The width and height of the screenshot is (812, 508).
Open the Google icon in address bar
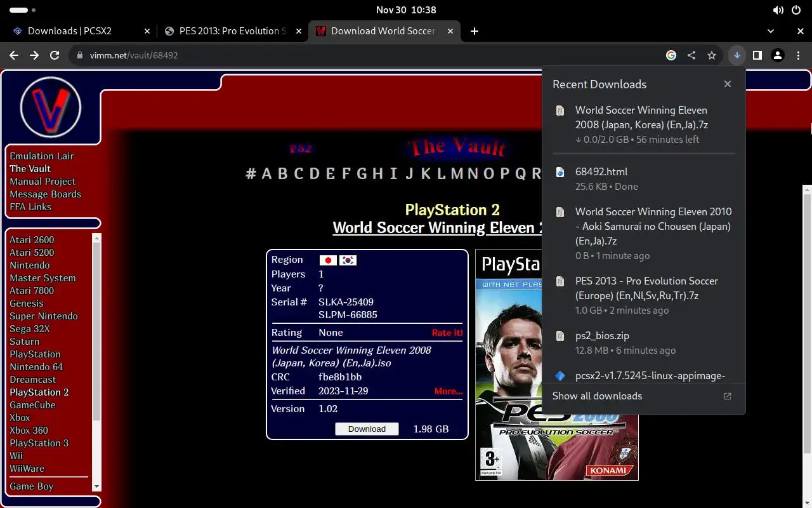(671, 55)
